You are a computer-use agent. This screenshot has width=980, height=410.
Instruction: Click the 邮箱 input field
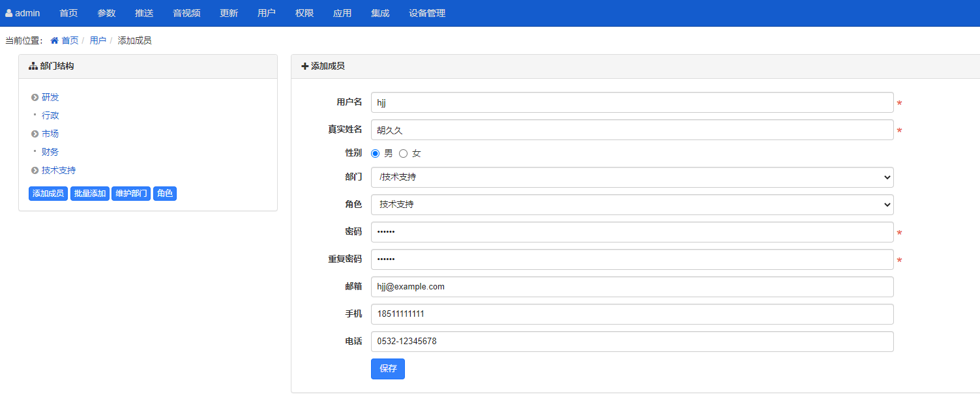[x=632, y=287]
